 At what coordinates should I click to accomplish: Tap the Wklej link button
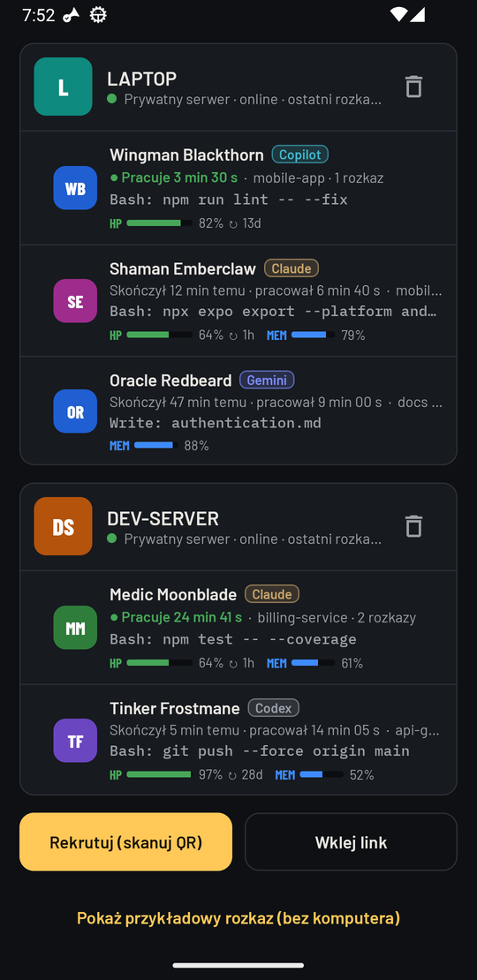click(x=351, y=842)
